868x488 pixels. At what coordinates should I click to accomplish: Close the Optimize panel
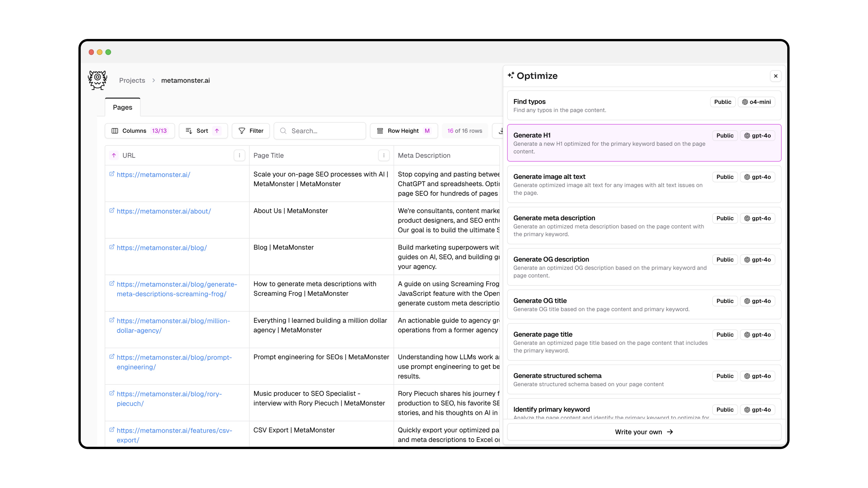pos(776,76)
